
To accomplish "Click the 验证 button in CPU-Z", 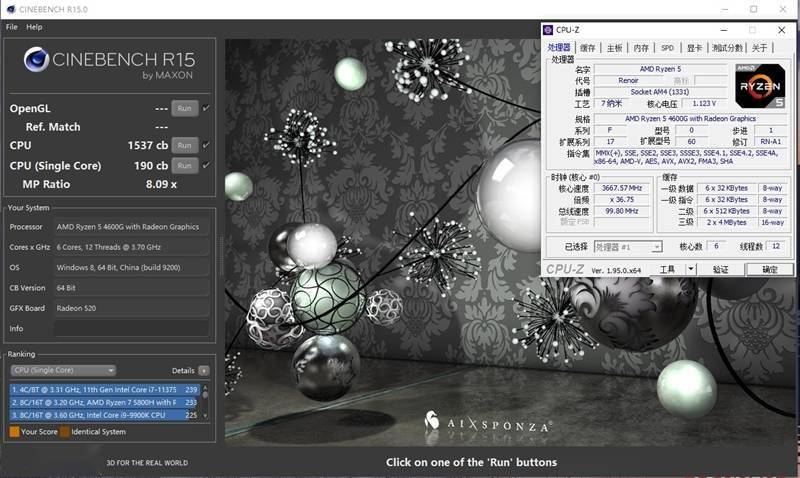I will (720, 269).
